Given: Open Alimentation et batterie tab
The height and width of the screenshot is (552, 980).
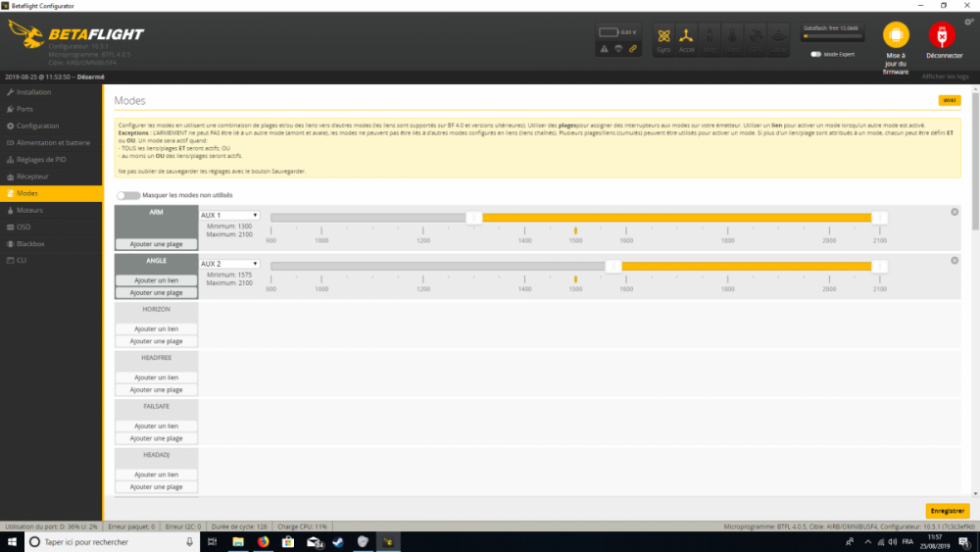Looking at the screenshot, I should (x=51, y=142).
